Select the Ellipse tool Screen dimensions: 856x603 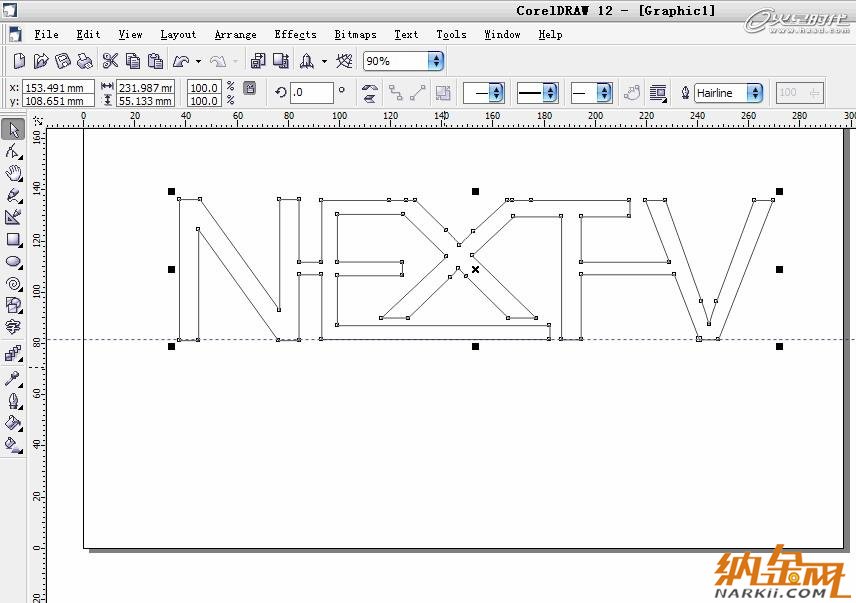[x=13, y=261]
